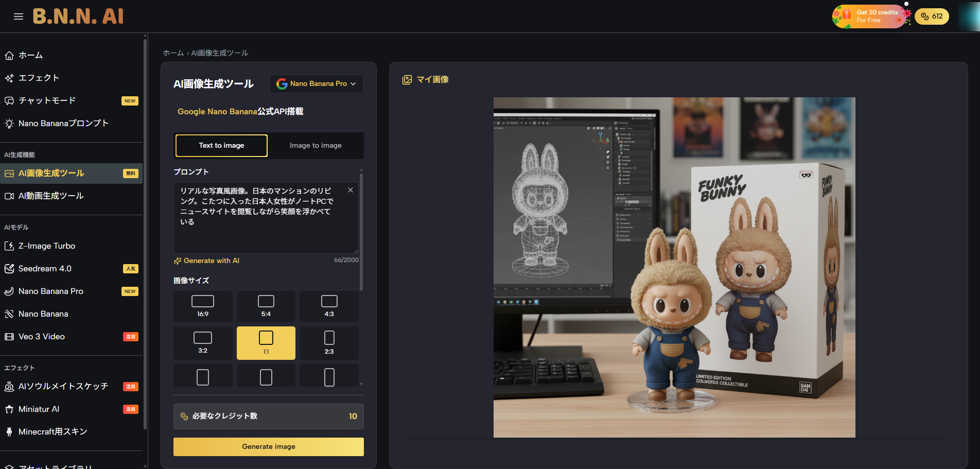Click the Get 20 credits gift banner

coord(871,16)
